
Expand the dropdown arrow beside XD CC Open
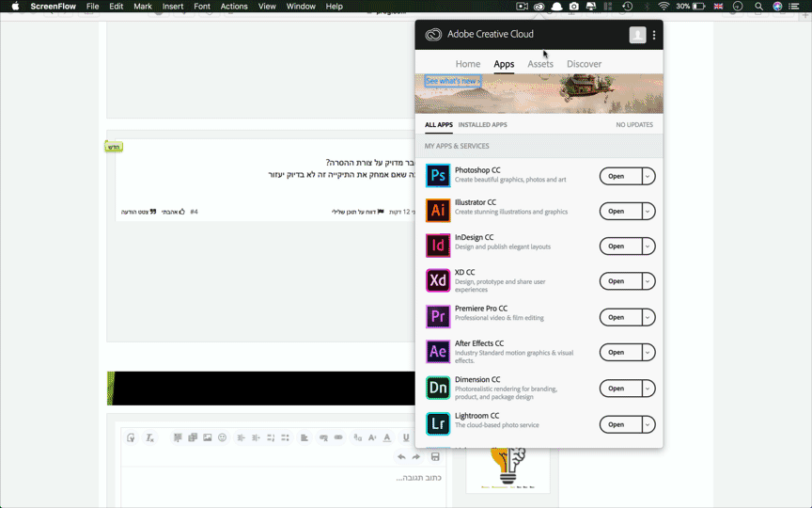648,281
